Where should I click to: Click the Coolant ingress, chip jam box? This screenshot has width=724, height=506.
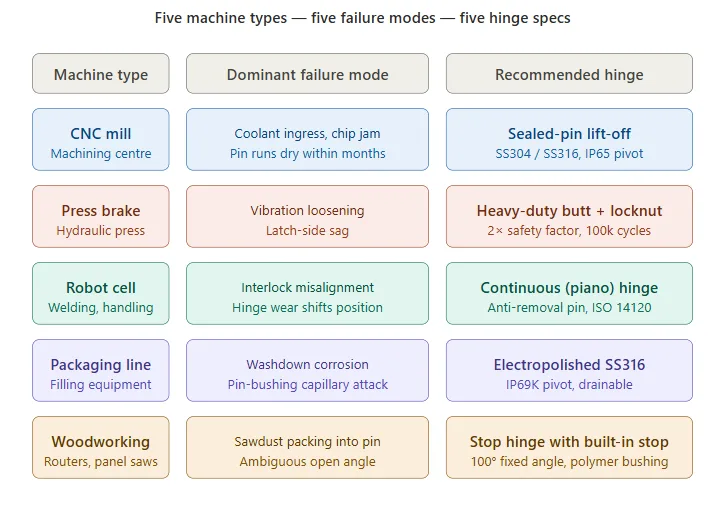coord(308,140)
